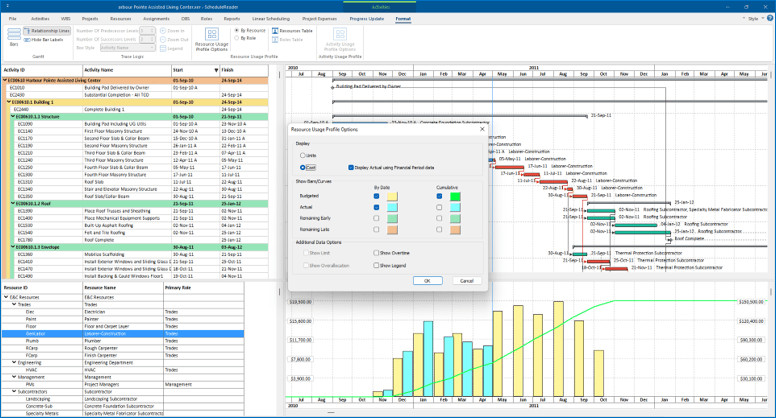The image size is (776, 418).
Task: Open the Actual By Date cyan swatch
Action: [392, 207]
